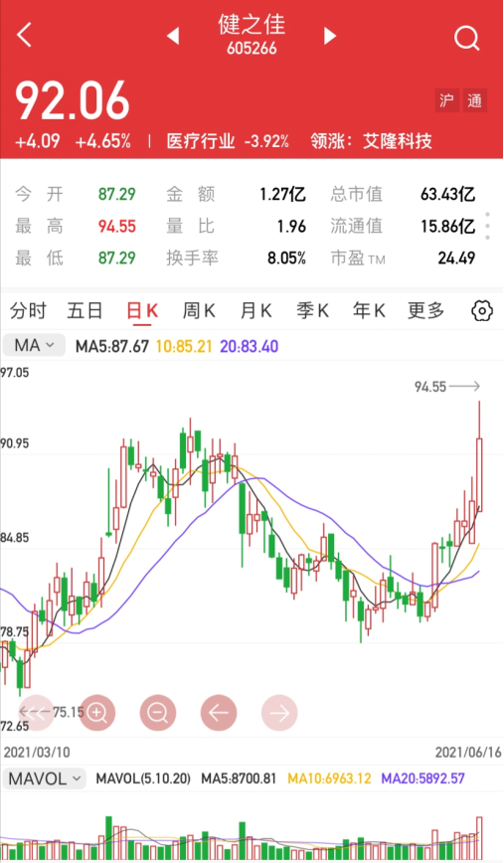Tap the 84.85 price axis label
The image size is (504, 863).
coord(14,537)
